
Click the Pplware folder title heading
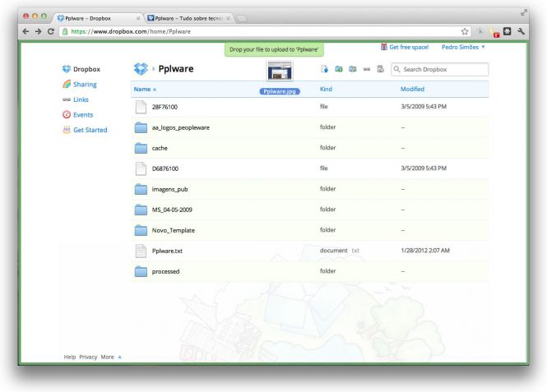tap(176, 69)
